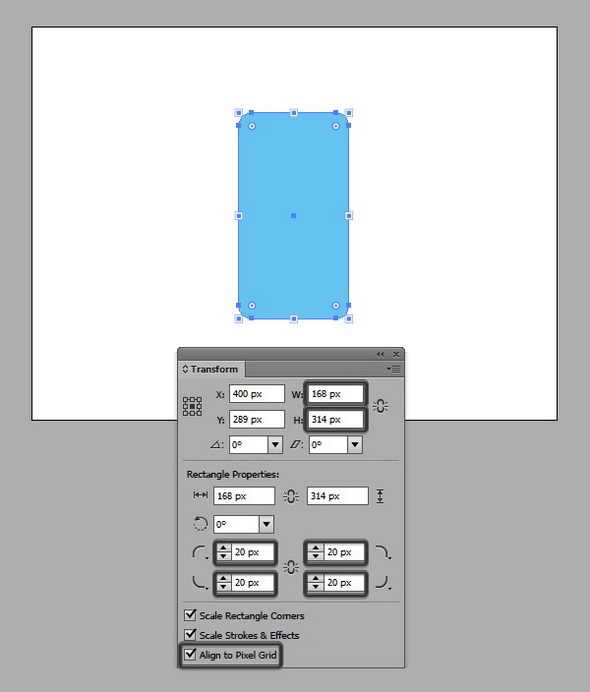Screen dimensions: 590x692
Task: Open top-left corner type icon
Action: (200, 553)
